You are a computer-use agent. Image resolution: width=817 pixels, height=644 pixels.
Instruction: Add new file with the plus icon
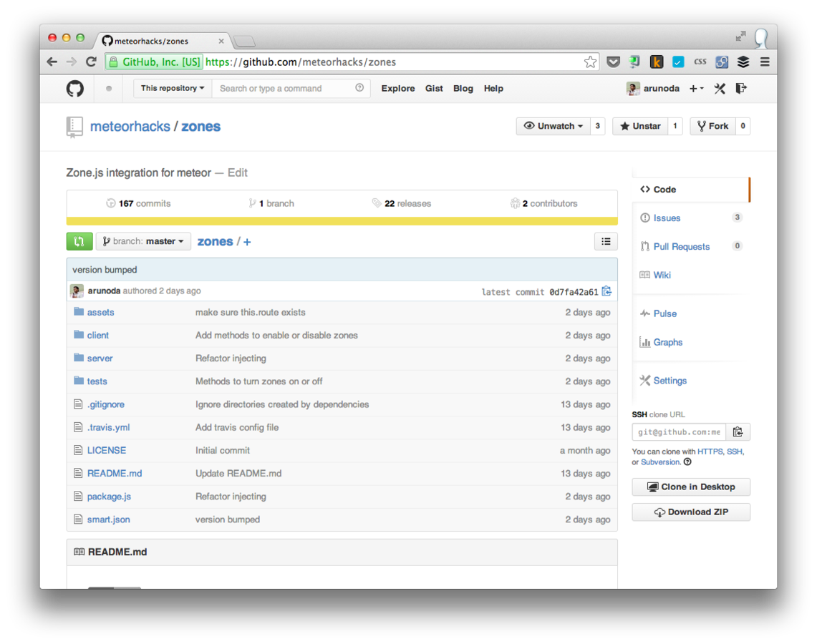247,242
